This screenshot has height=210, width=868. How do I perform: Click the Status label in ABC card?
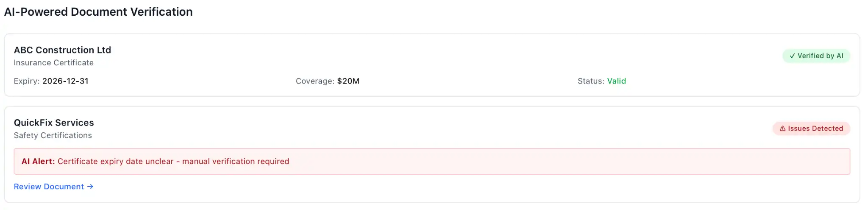coord(591,81)
